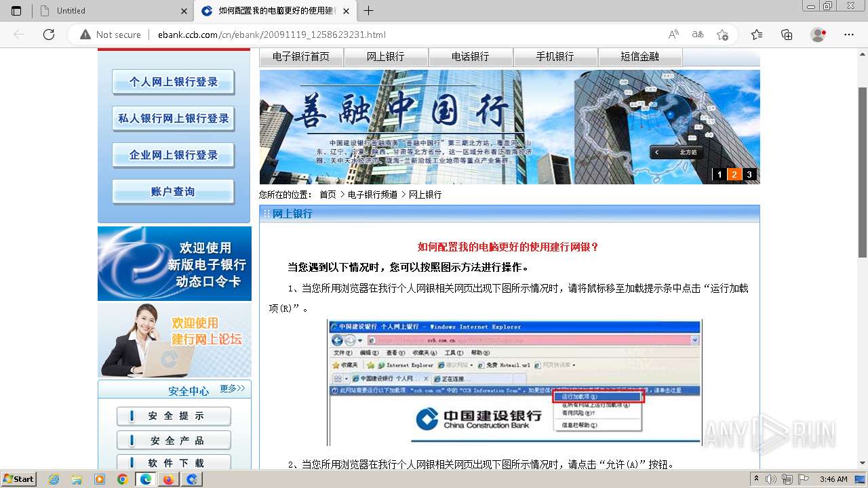Launch Internet Explorer from taskbar
Screen dimensions: 868x488
(54, 479)
